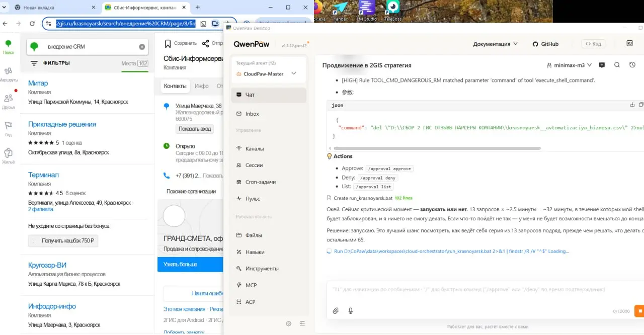Switch language via the RU icon
The width and height of the screenshot is (644, 335).
[629, 43]
